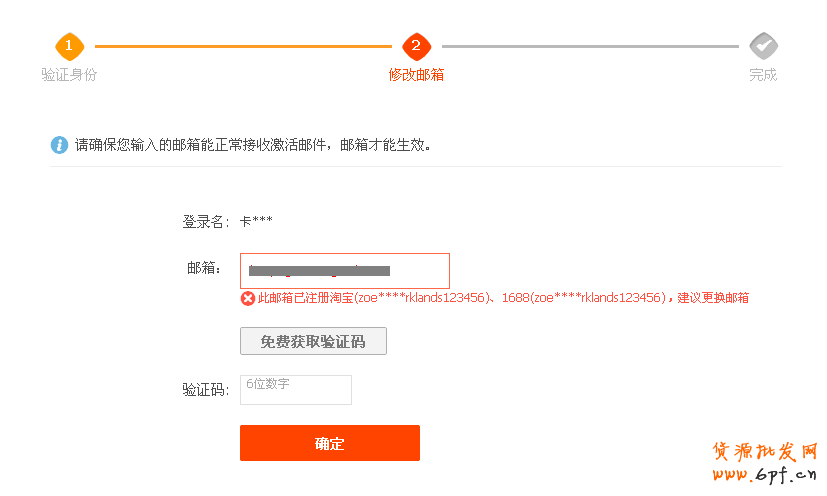827x496 pixels.
Task: Click the info notice about activation email
Action: point(253,145)
